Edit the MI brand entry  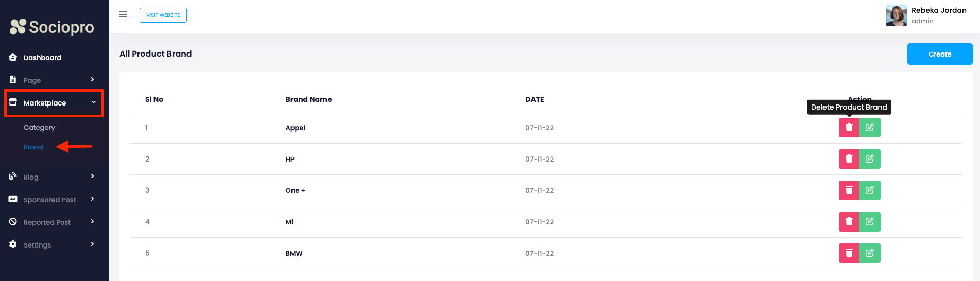point(870,222)
